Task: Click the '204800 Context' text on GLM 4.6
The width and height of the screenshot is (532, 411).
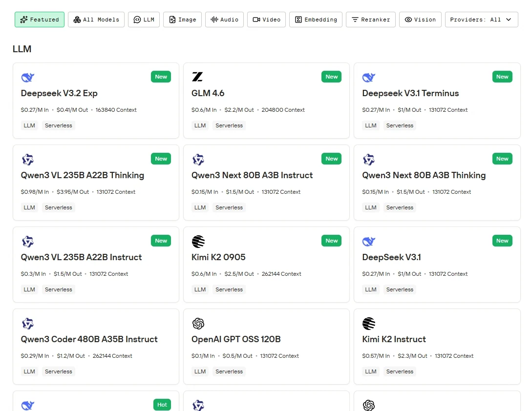Action: coord(283,110)
